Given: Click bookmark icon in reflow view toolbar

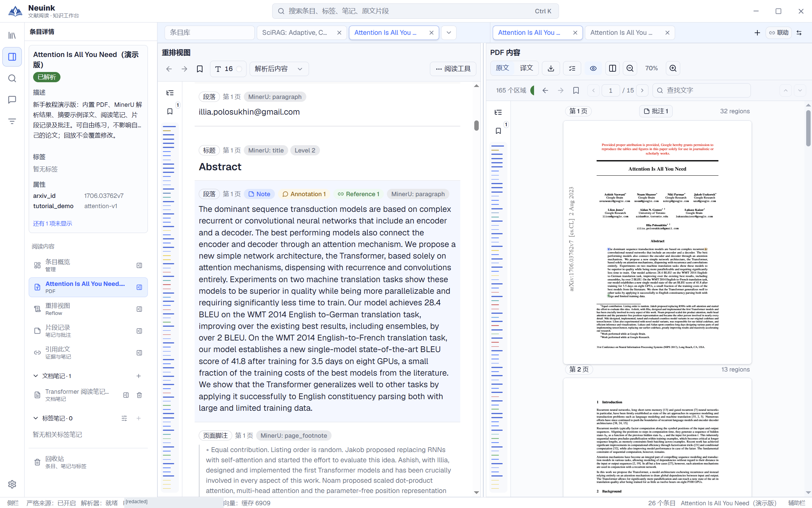Looking at the screenshot, I should click(x=200, y=69).
